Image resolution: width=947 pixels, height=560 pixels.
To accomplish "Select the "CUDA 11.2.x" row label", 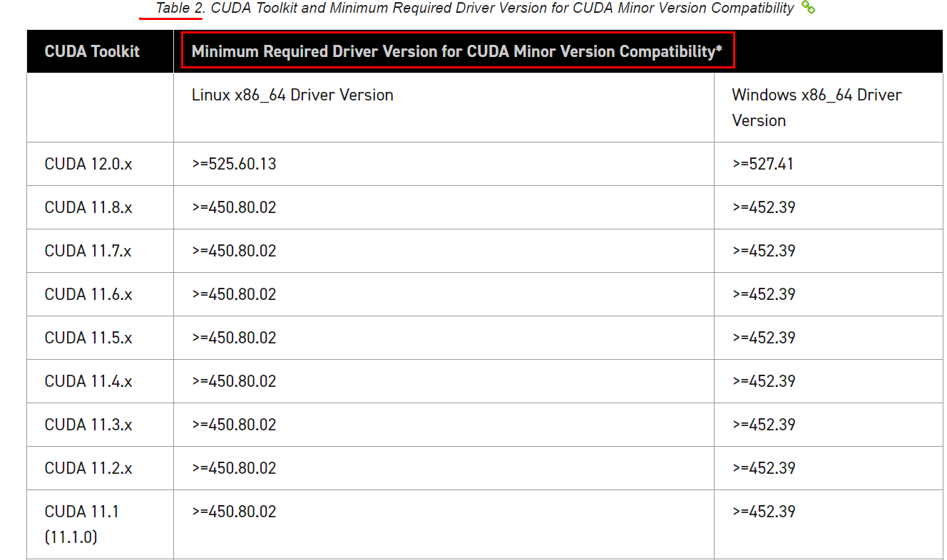I will point(88,468).
